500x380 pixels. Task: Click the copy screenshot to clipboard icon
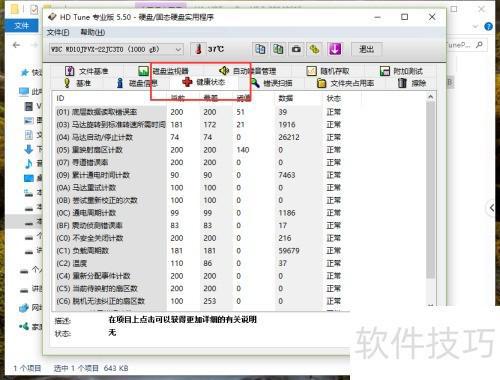tap(278, 49)
